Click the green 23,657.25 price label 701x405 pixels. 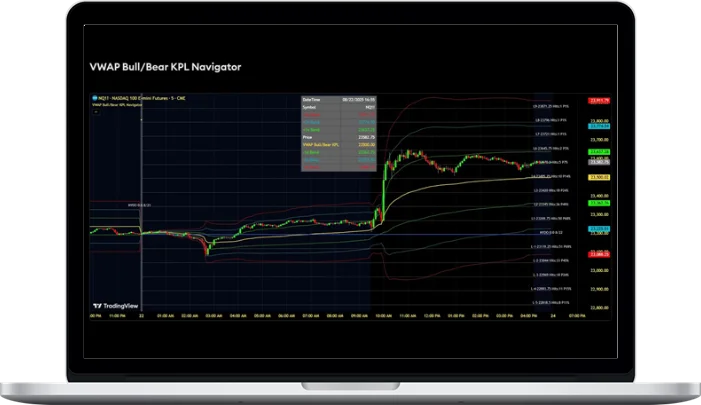[600, 151]
